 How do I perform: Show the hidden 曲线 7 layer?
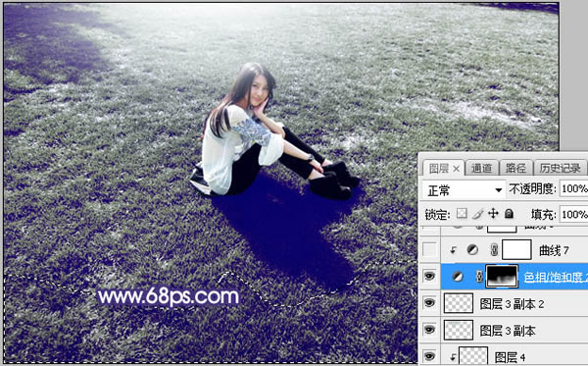pyautogui.click(x=430, y=249)
